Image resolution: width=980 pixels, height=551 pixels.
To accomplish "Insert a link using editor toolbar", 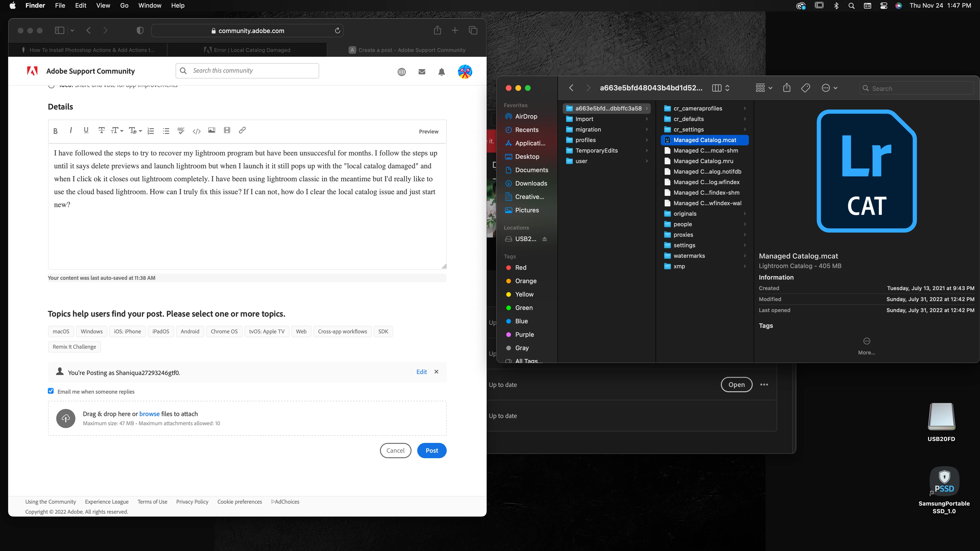I will coord(242,130).
